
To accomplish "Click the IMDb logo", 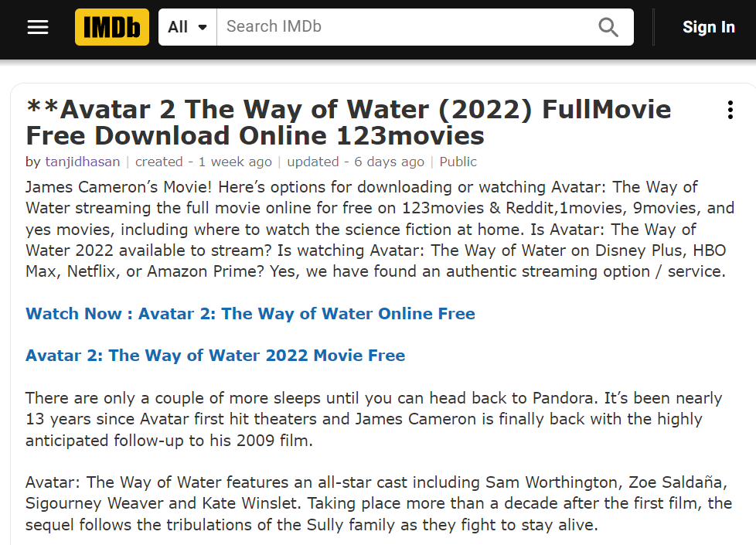I will 112,27.
